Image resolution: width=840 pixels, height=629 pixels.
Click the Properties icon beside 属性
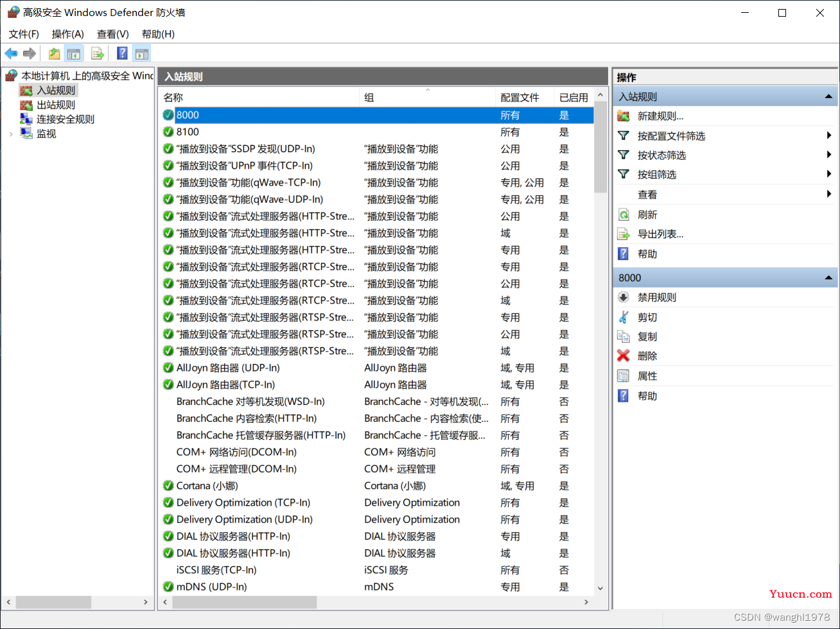[x=624, y=376]
